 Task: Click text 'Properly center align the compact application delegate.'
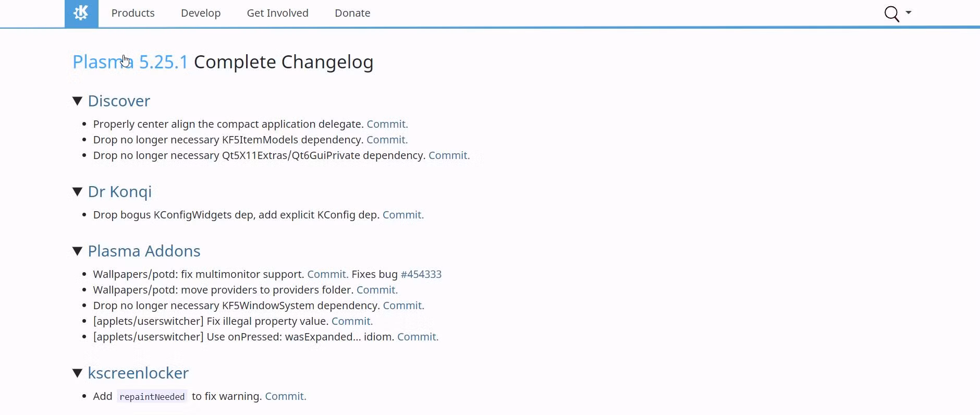(228, 124)
